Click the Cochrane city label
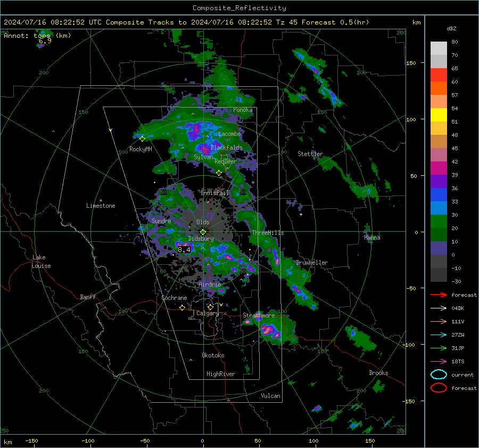 (x=174, y=298)
